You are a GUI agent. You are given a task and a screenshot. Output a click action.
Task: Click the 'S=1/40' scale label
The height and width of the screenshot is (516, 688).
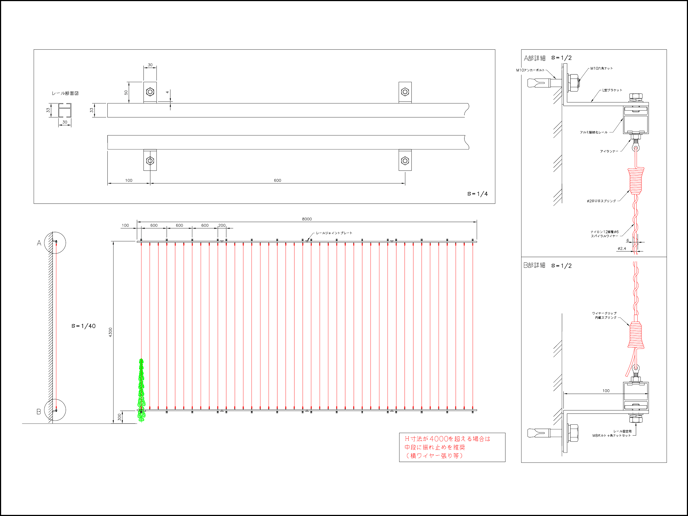83,326
